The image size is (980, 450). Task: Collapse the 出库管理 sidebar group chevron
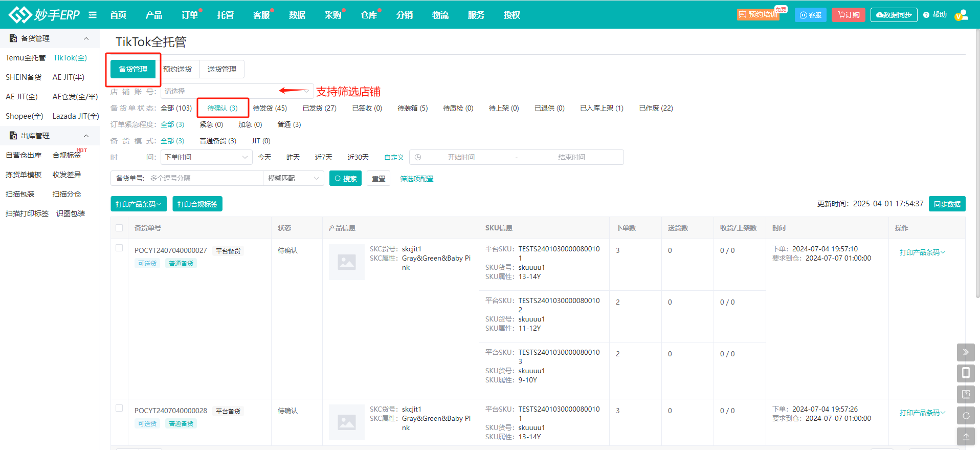[x=86, y=136]
